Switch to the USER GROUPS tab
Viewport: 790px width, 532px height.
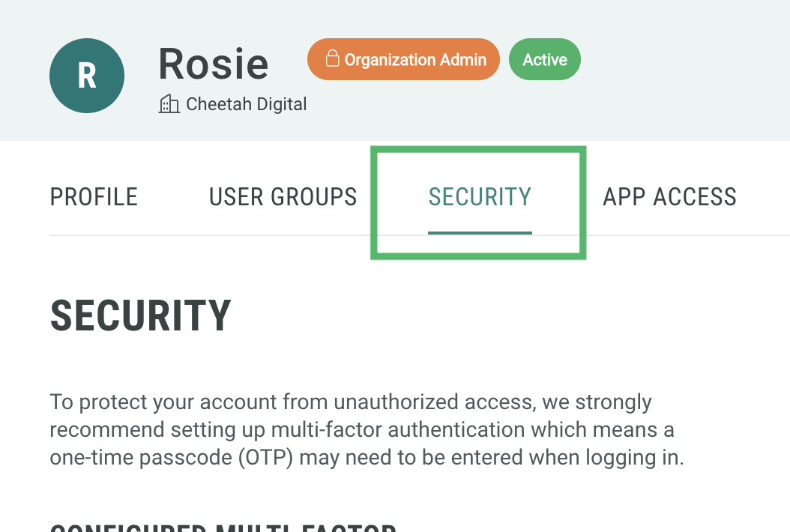(x=283, y=197)
